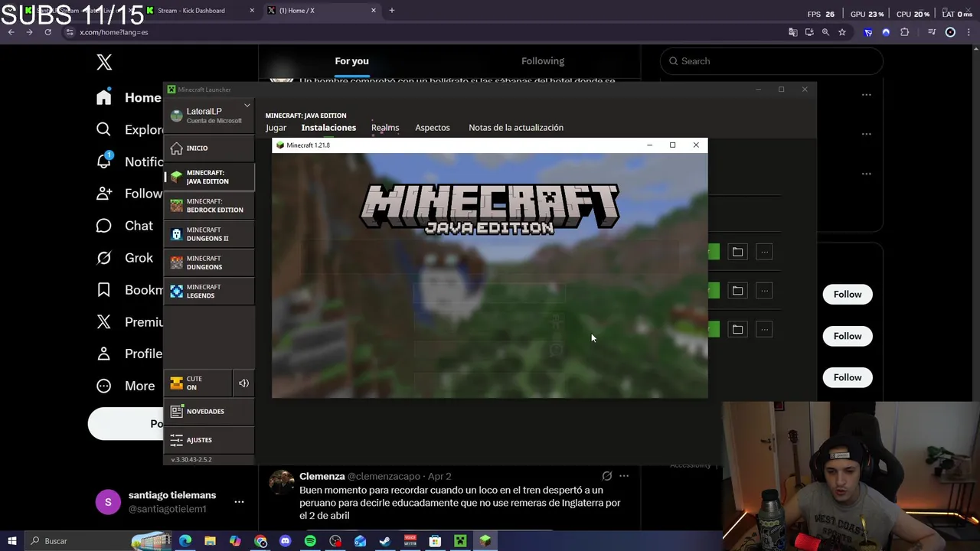This screenshot has width=980, height=551.
Task: Open Windows Start menu
Action: coord(11,541)
